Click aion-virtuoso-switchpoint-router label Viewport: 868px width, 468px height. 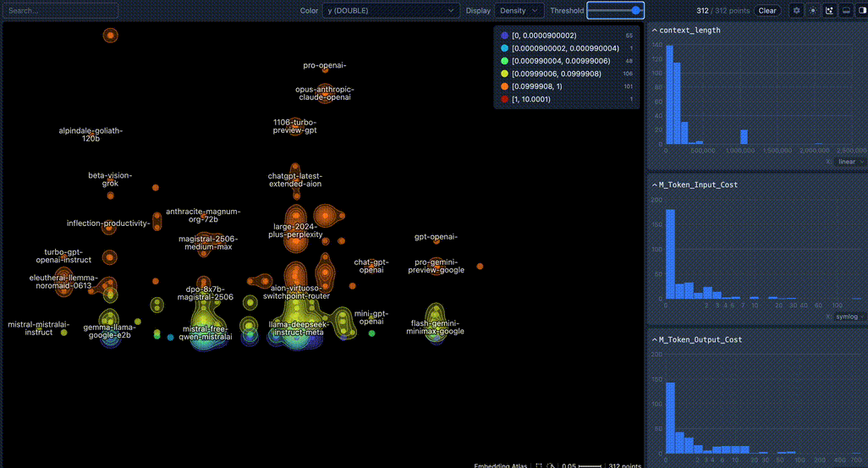(296, 292)
